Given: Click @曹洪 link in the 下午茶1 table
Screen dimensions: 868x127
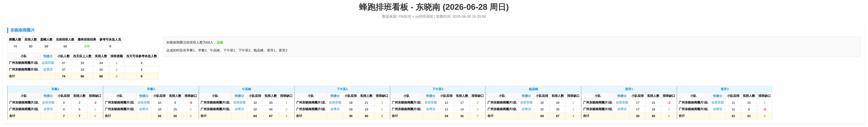Looking at the screenshot, I should [x=335, y=109].
